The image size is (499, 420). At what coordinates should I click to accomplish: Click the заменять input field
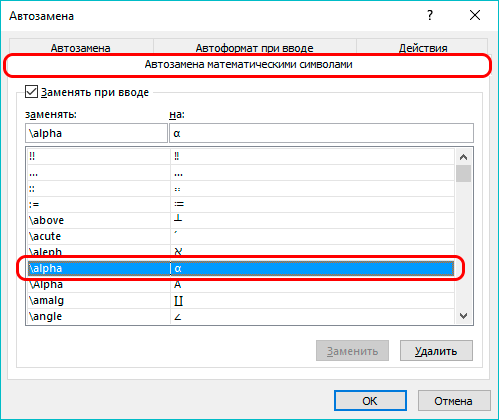click(96, 133)
